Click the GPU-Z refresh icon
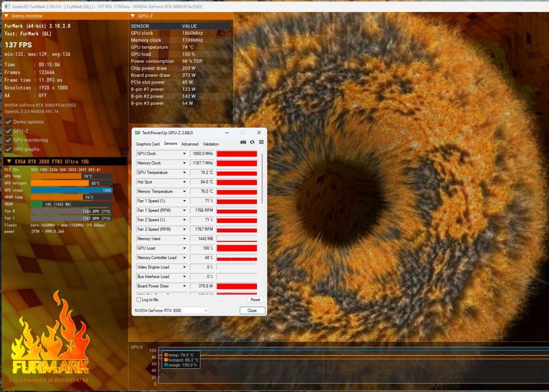The image size is (549, 392). [x=252, y=142]
